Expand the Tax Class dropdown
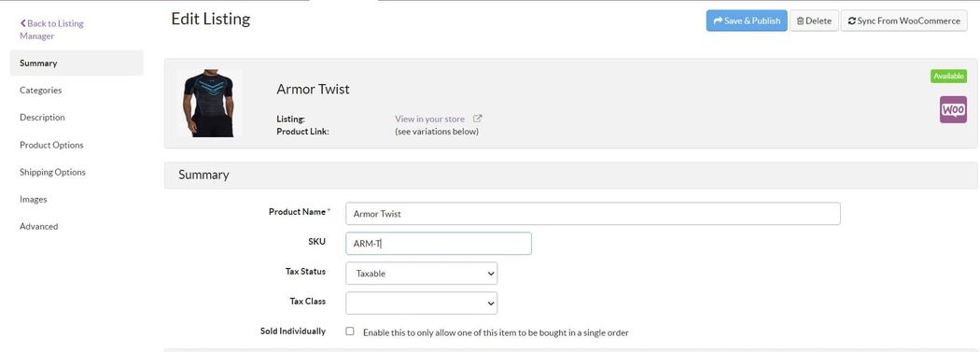Image resolution: width=980 pixels, height=352 pixels. tap(421, 303)
